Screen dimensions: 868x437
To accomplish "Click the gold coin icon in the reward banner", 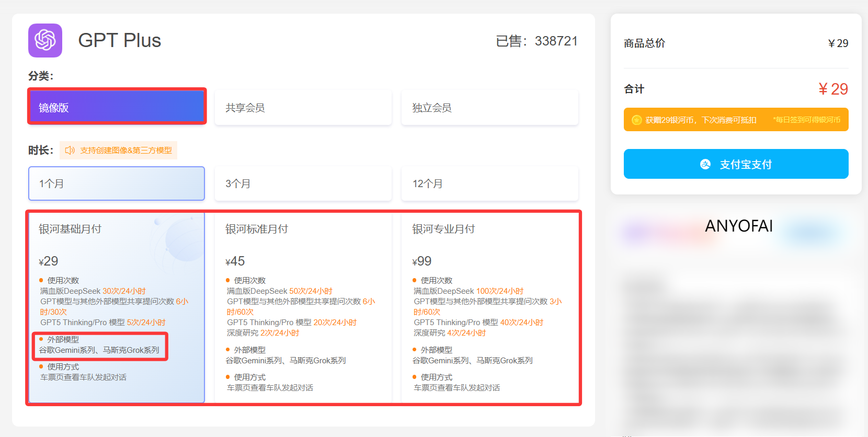I will point(636,120).
